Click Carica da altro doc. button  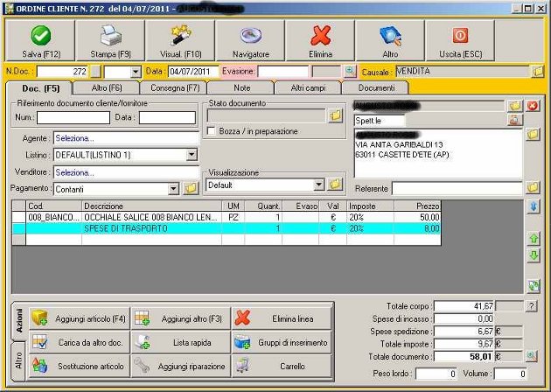80,342
